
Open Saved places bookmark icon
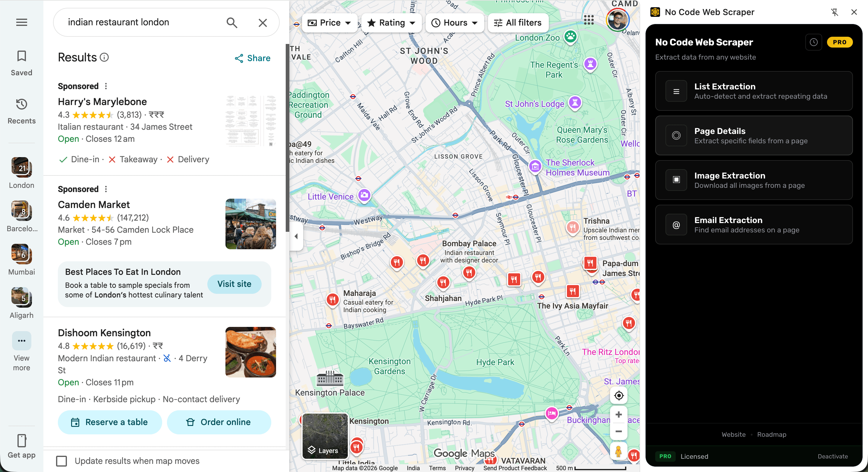coord(22,56)
